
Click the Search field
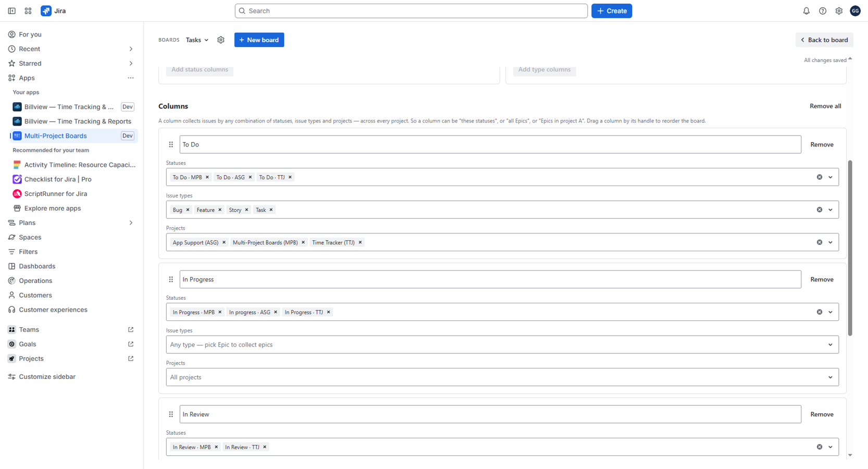(x=411, y=11)
